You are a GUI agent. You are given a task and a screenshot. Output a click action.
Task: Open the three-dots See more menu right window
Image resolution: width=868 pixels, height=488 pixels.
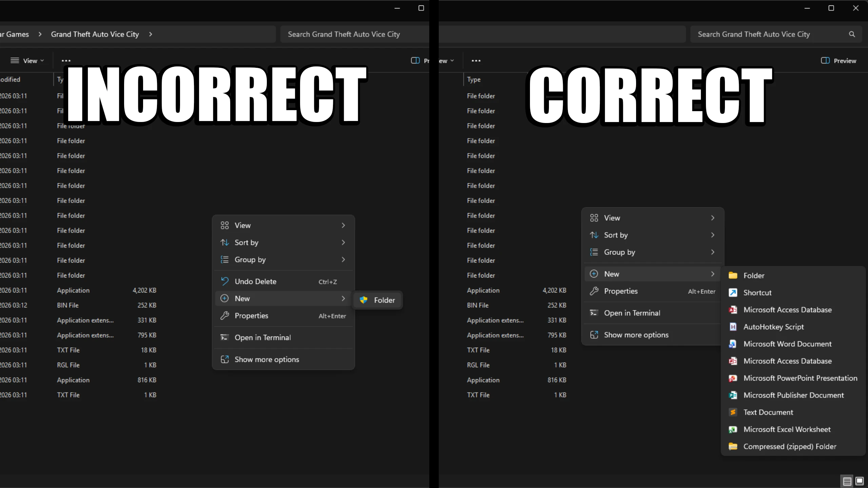click(x=476, y=61)
